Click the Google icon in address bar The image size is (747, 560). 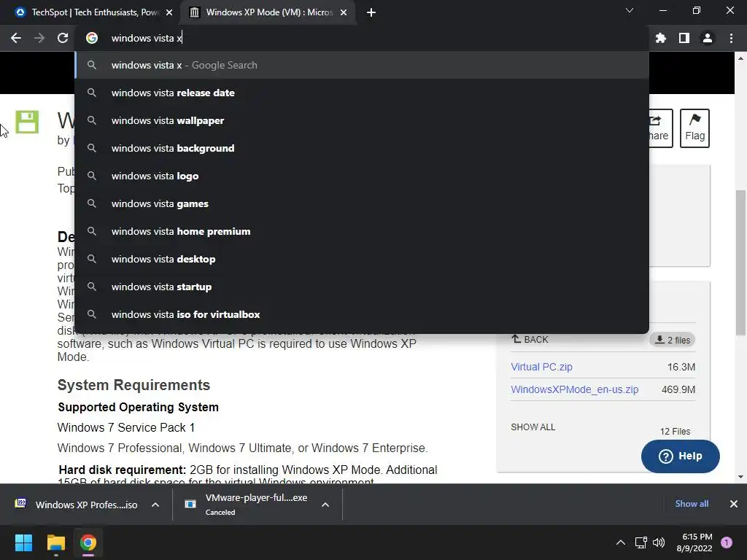92,38
